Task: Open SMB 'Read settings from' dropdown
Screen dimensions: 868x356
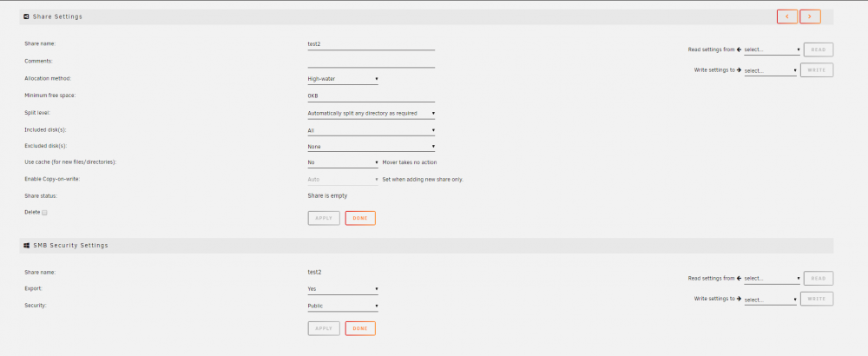Action: click(772, 279)
